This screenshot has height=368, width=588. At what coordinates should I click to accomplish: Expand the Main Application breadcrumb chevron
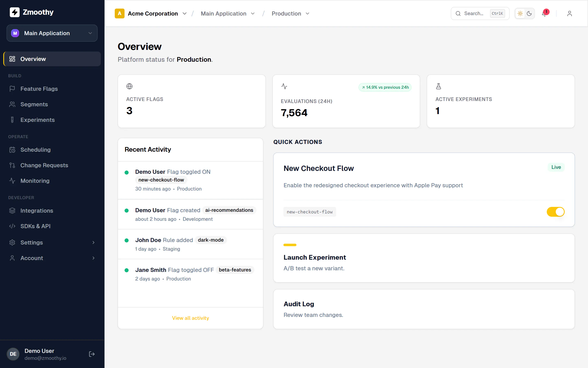pyautogui.click(x=253, y=14)
